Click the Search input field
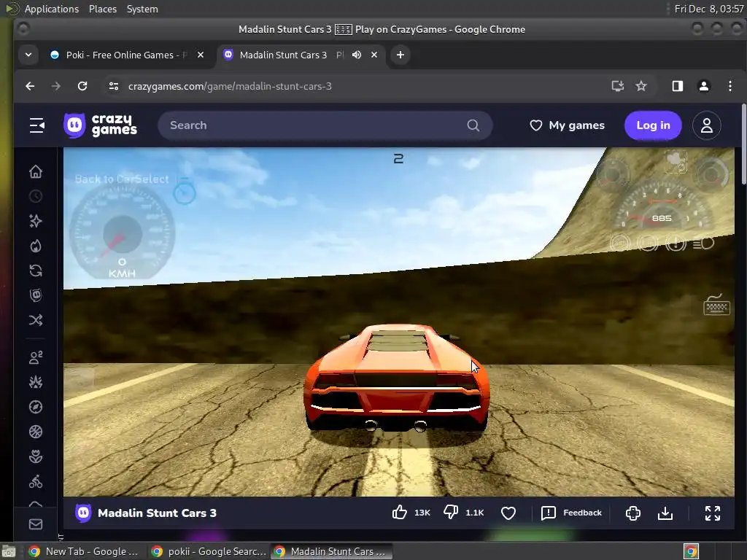The image size is (747, 560). (325, 125)
